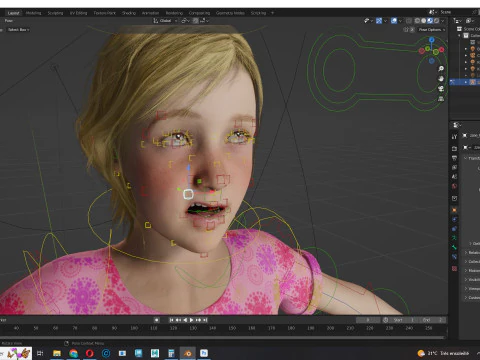Toggle auto keying record button

click(157, 320)
